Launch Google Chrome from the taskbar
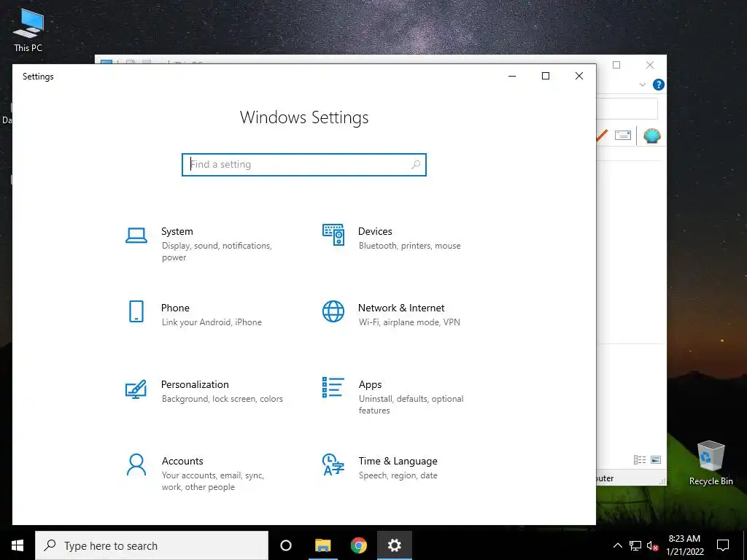Screen dimensions: 747x560 (x=358, y=545)
